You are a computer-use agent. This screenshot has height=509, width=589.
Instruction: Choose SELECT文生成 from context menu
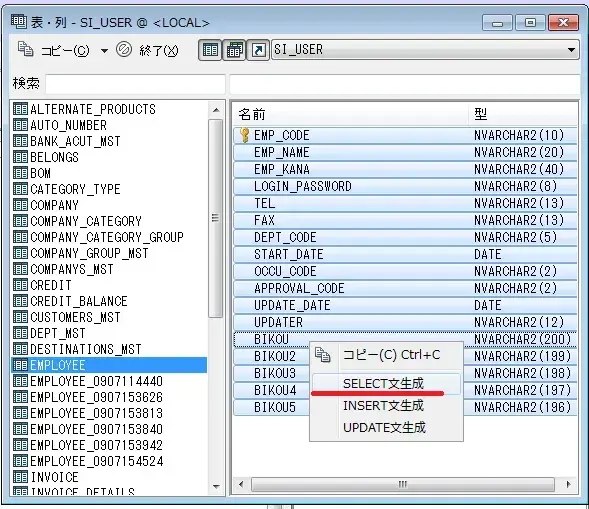386,384
